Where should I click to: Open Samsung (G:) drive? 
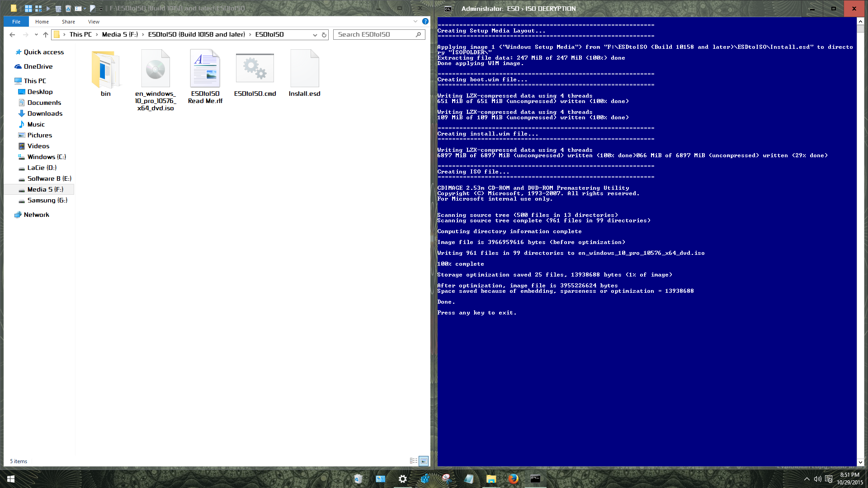click(43, 200)
